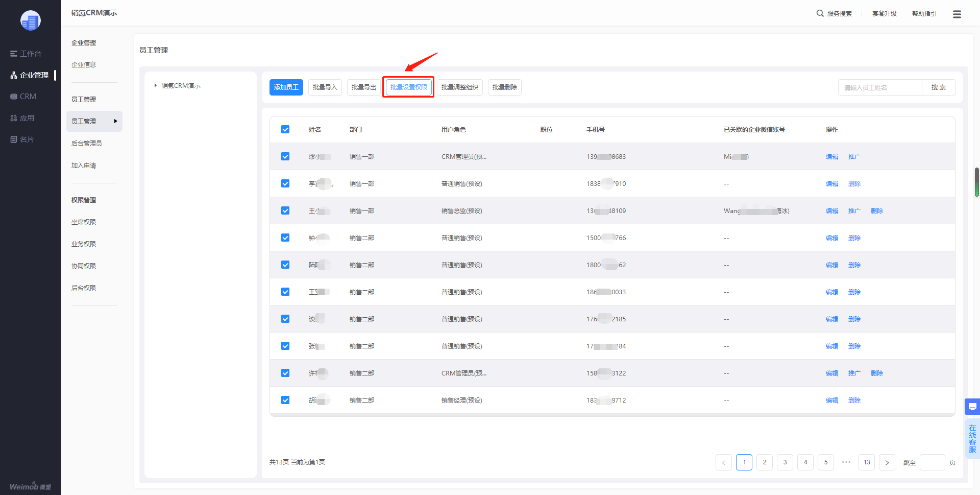Expand the 销氪CRM演示 organization tree node
980x495 pixels.
pos(155,85)
